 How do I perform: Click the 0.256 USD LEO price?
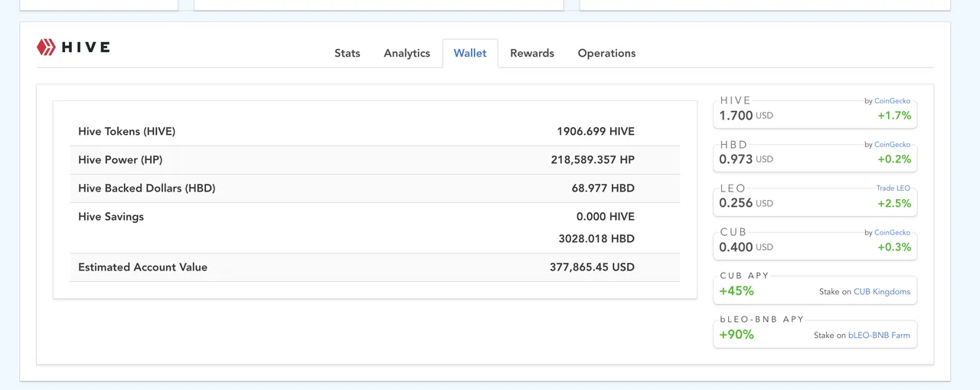[x=746, y=203]
